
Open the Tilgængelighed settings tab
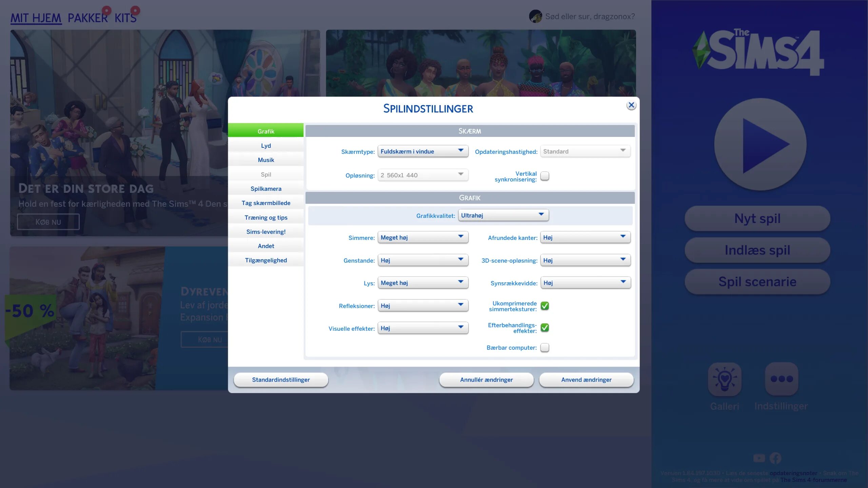point(266,260)
